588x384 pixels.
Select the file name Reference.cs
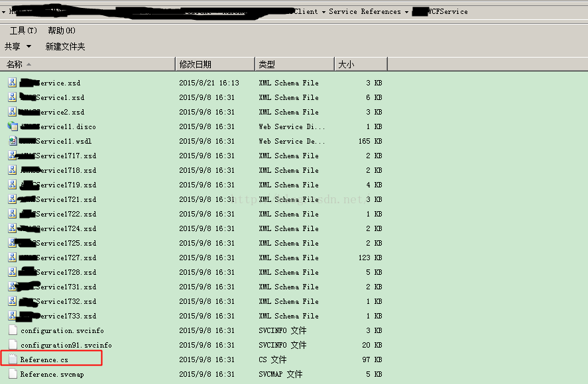pos(44,360)
